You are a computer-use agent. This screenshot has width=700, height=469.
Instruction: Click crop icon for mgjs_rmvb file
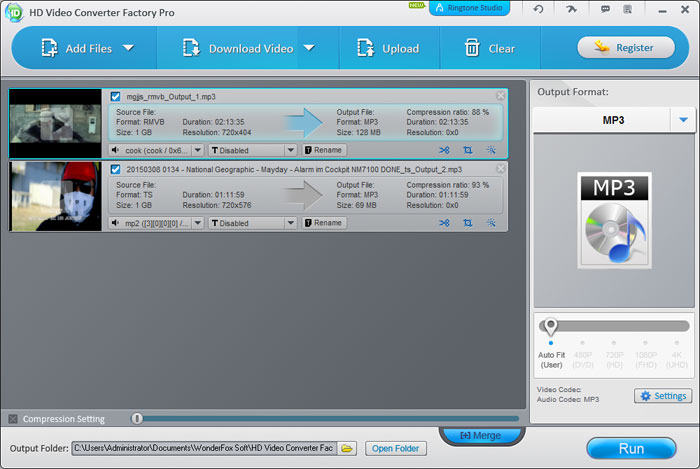[x=467, y=150]
